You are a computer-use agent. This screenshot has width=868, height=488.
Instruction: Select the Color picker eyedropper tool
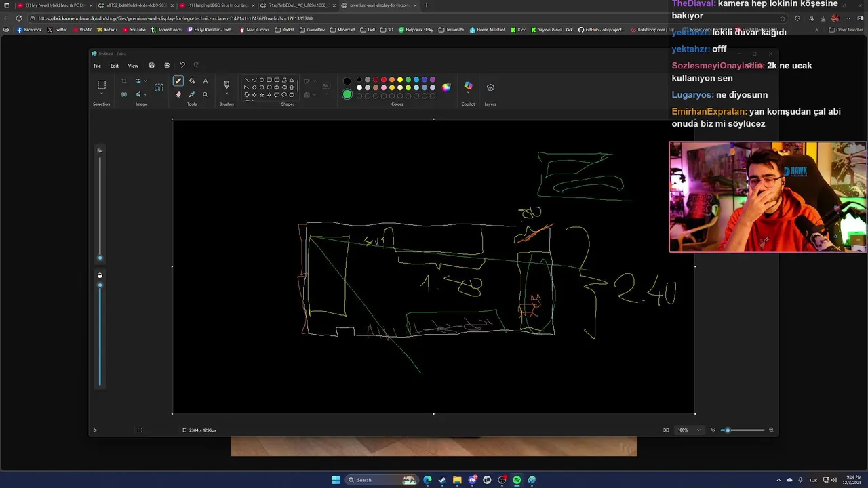192,94
